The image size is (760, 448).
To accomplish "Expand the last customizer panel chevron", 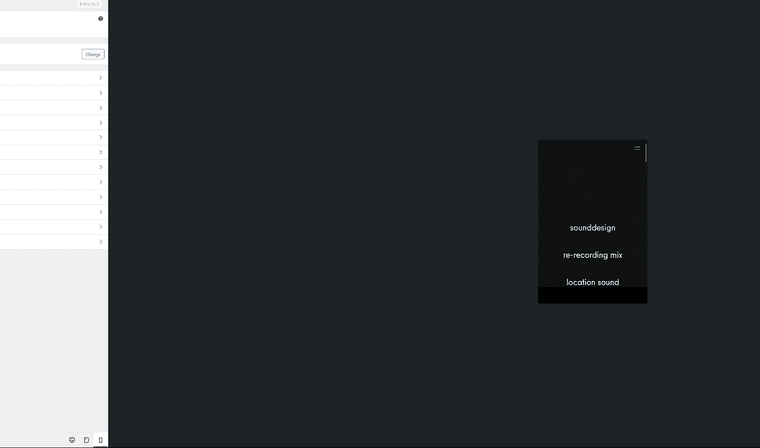I will (x=100, y=242).
